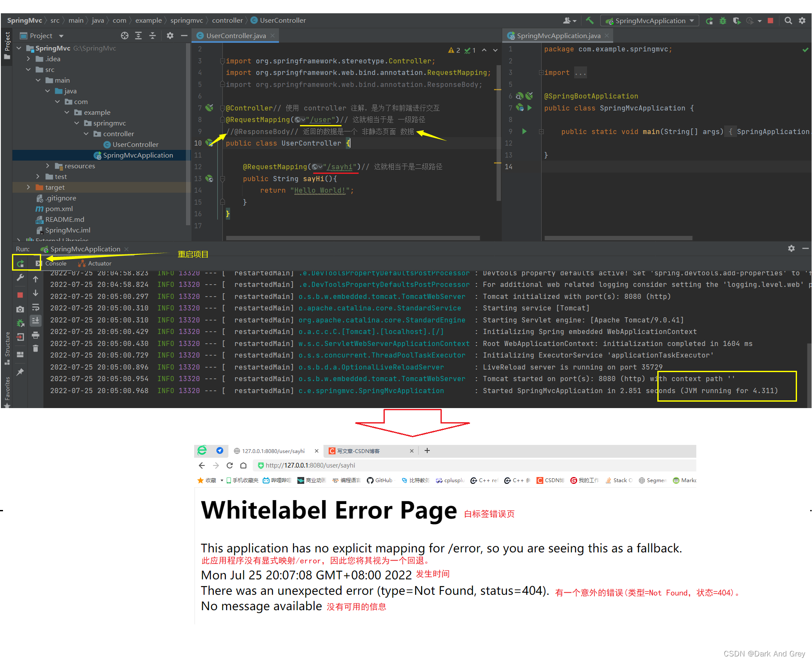The image size is (812, 662).
Task: Run with coverage from top toolbar
Action: point(737,21)
